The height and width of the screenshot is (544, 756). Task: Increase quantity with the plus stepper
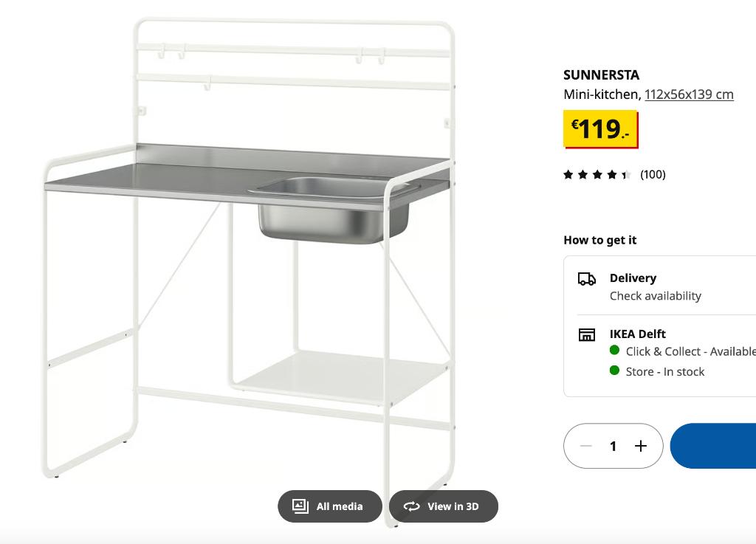click(639, 446)
